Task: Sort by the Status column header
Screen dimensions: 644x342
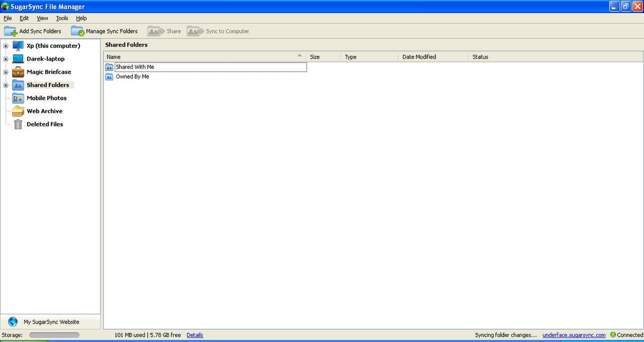Action: (x=556, y=57)
